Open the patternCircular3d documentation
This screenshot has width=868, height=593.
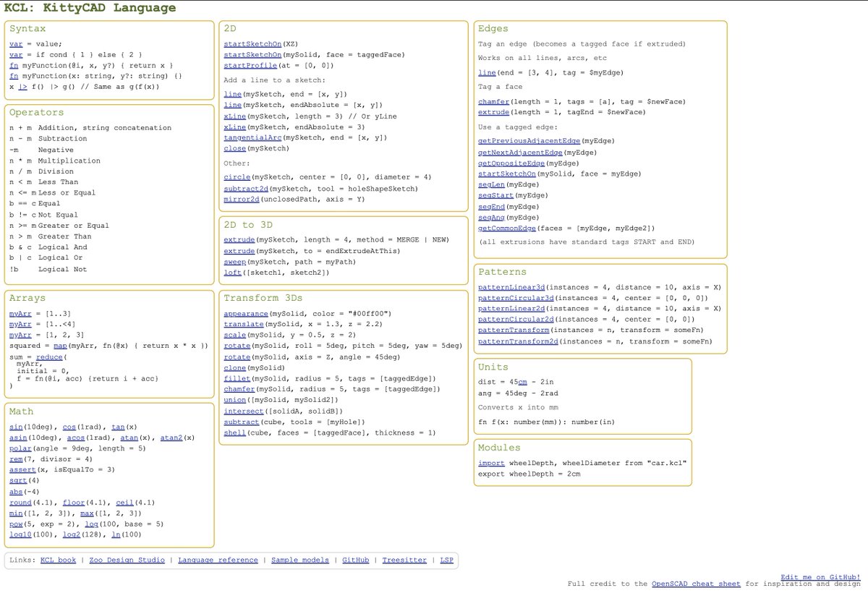515,297
